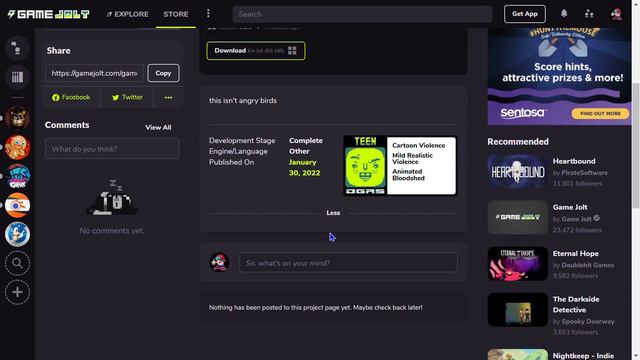Screen dimensions: 640x360
Task: Click the 'So, what's on your mind?' post box
Action: coord(348,263)
